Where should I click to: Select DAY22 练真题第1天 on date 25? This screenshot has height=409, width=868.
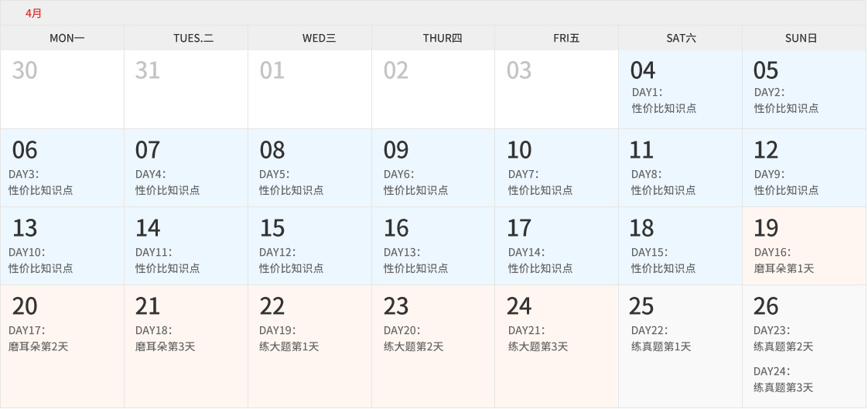(661, 339)
